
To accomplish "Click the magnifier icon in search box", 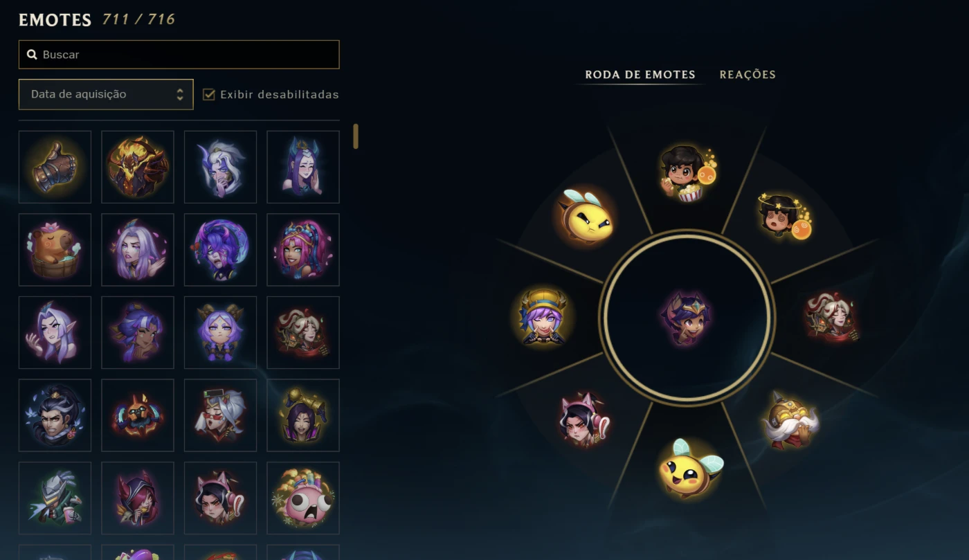I will (x=32, y=55).
